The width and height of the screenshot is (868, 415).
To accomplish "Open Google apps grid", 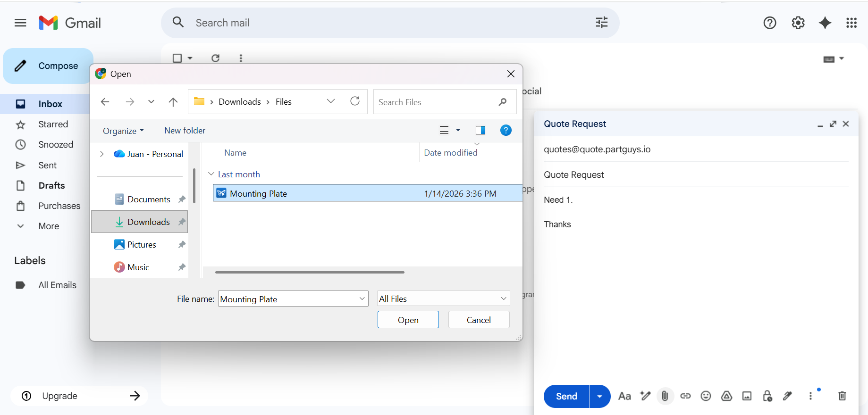I will [851, 23].
